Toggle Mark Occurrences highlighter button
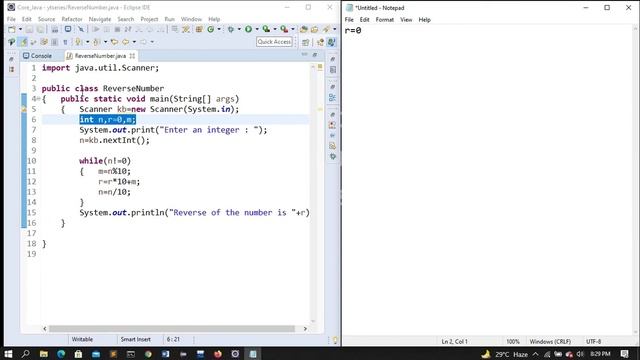The width and height of the screenshot is (640, 360). tap(23, 42)
